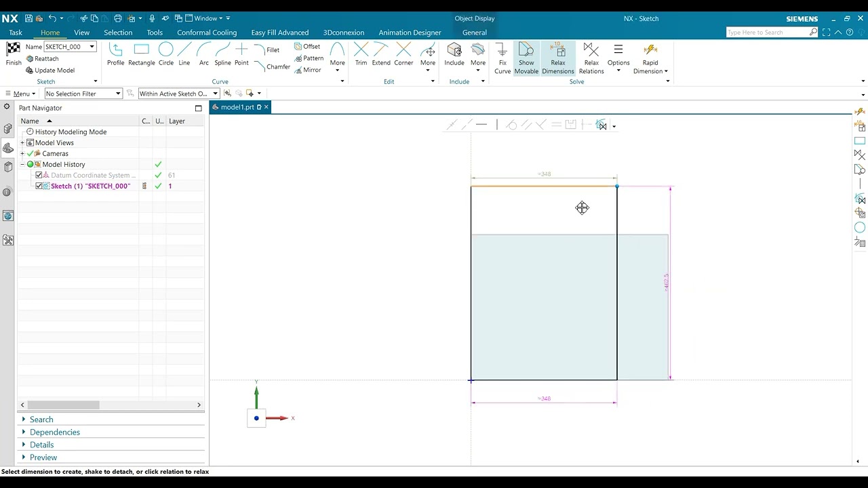Select the Arc tool

203,54
